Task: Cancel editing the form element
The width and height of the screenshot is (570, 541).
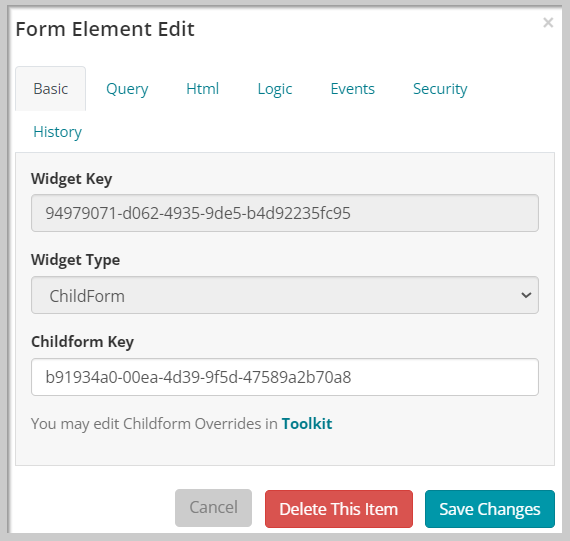Action: pos(213,508)
